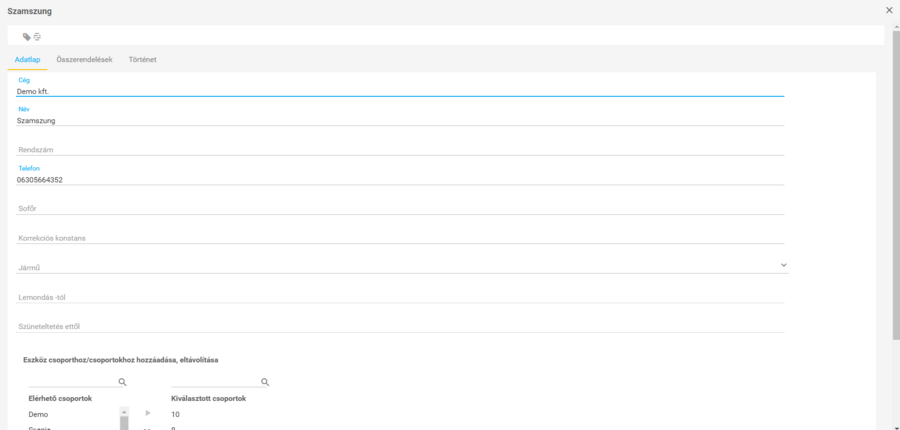The image size is (900, 430).
Task: Select the Adatlap tab
Action: 27,60
